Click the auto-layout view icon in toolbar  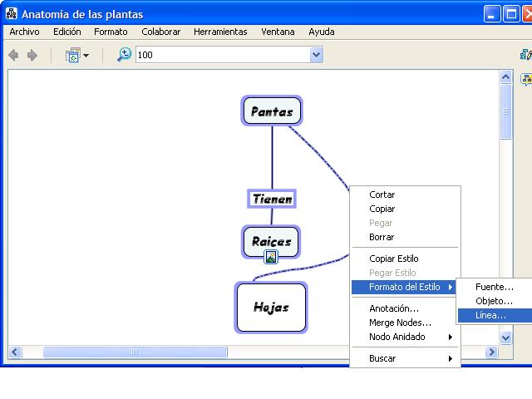tap(73, 55)
